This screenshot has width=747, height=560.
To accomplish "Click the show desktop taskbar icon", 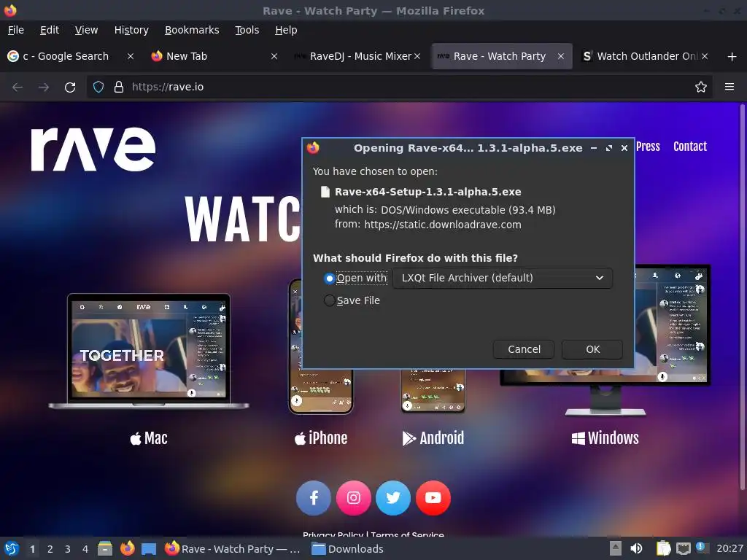I will coord(149,548).
